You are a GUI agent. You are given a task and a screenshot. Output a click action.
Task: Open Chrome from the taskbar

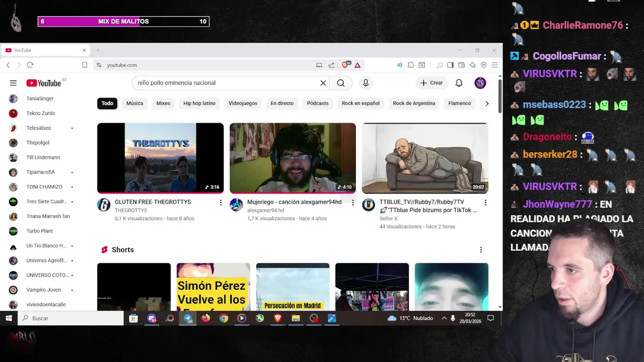(x=223, y=318)
